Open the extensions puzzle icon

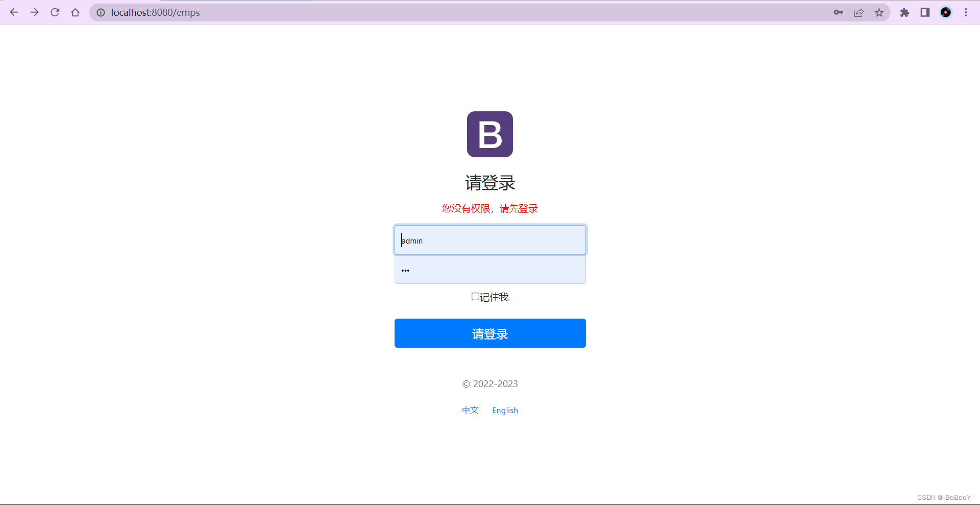(x=904, y=12)
